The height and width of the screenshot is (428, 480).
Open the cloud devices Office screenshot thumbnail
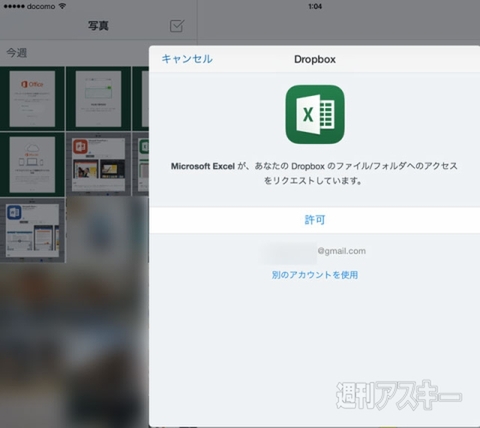coord(32,164)
